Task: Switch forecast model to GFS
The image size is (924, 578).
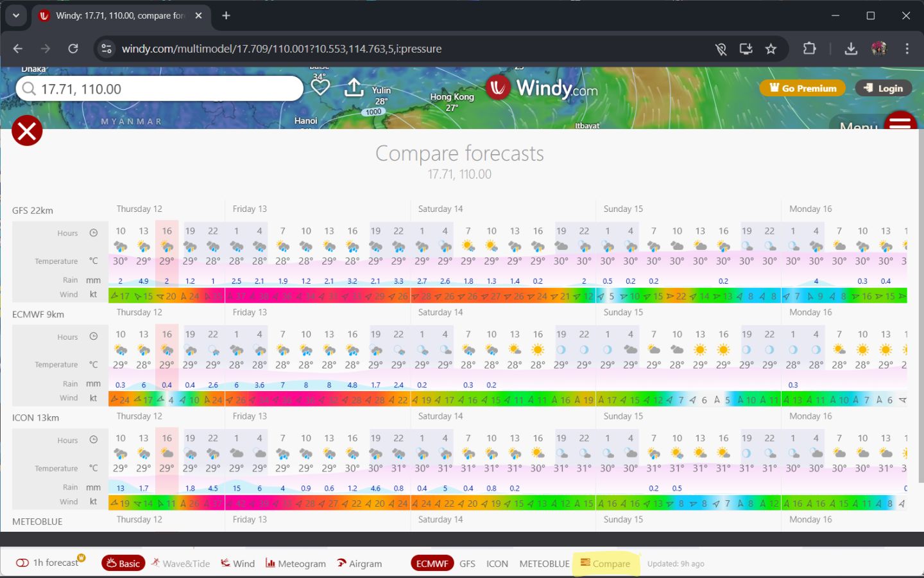Action: pos(467,563)
